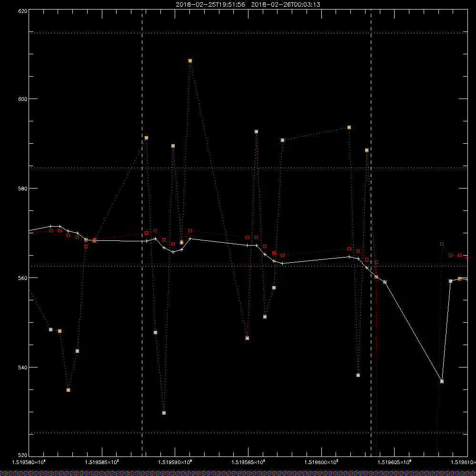The width and height of the screenshot is (476, 476).
Task: Click the orange data point near 535 at far left
Action: point(68,390)
